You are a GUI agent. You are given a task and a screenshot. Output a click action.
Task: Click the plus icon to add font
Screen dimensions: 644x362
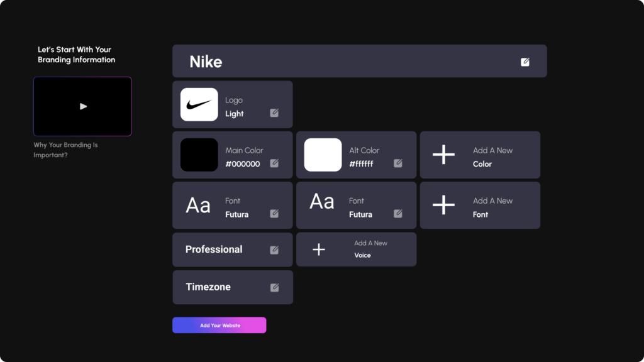point(443,205)
